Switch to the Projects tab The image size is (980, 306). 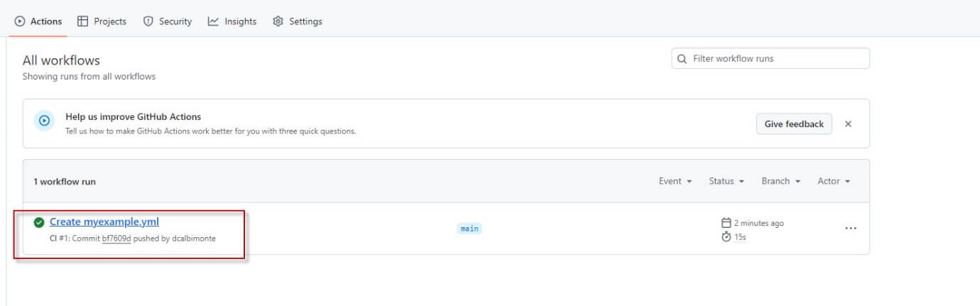click(x=102, y=21)
